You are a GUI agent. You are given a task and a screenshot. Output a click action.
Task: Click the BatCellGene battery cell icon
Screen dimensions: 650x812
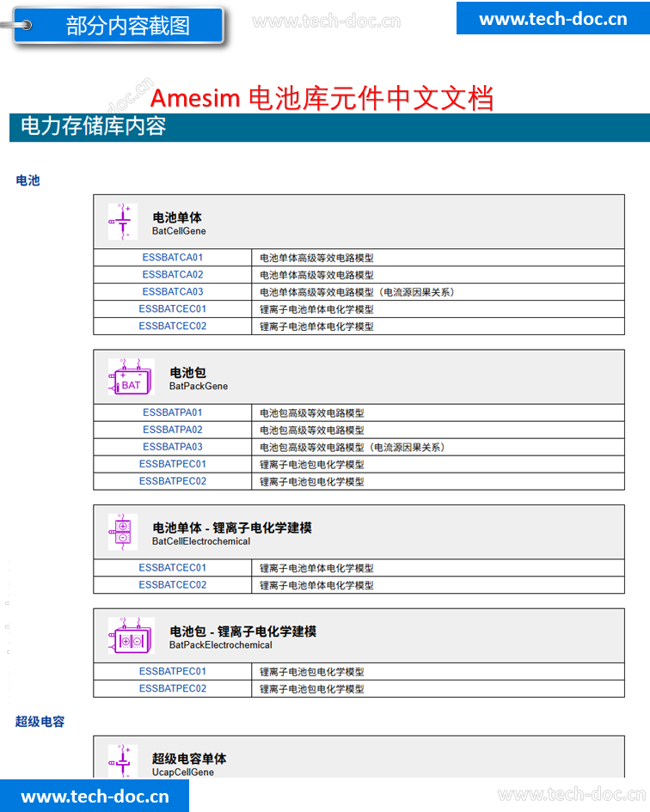123,222
